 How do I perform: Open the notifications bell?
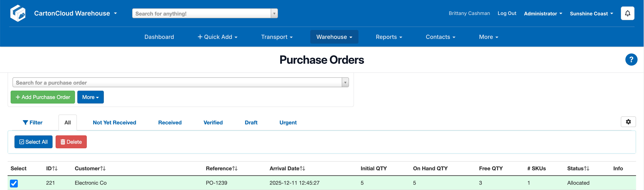coord(627,13)
